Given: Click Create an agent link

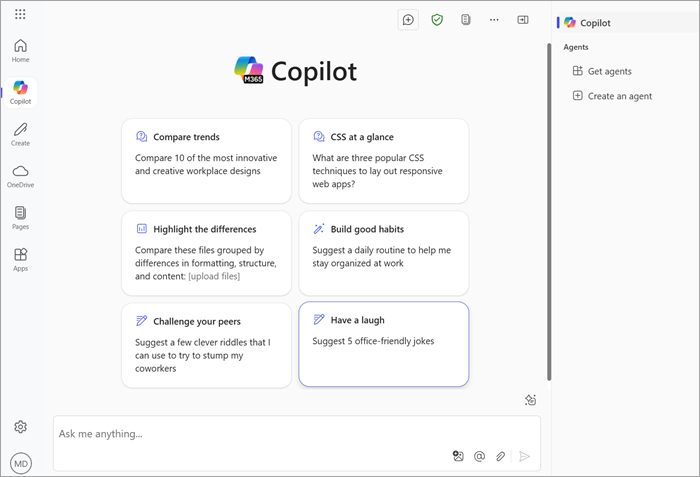Looking at the screenshot, I should [x=620, y=96].
